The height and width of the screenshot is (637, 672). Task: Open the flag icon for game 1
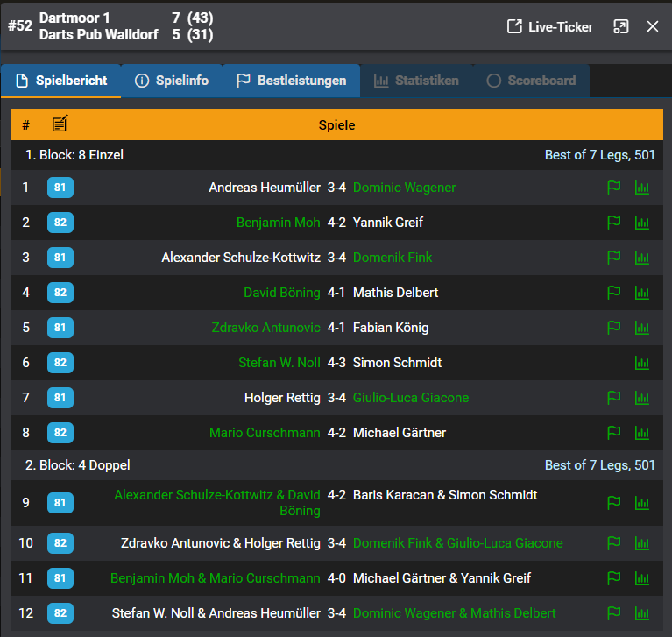[613, 188]
